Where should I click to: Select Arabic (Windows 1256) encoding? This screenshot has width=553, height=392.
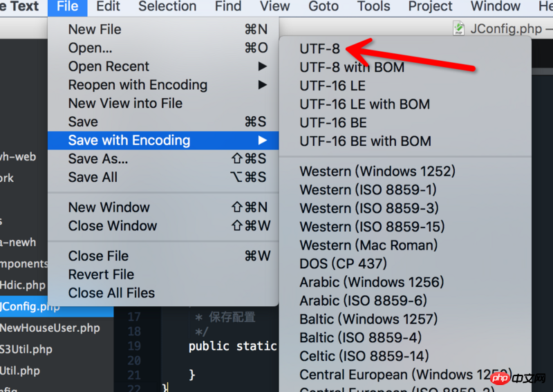(371, 282)
